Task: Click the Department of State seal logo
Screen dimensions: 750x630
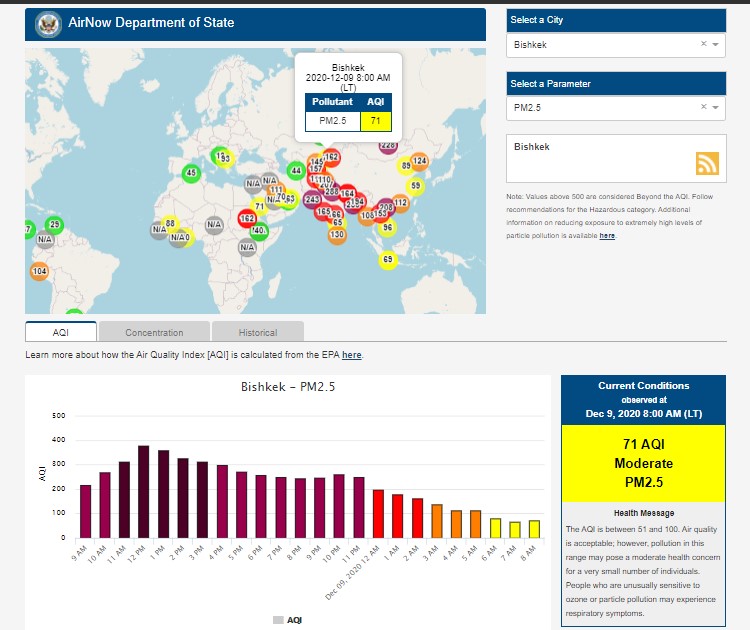Action: tap(47, 23)
